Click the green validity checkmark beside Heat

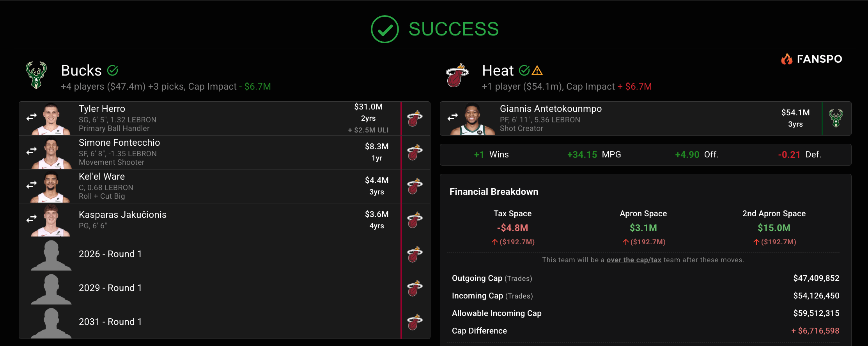point(524,70)
